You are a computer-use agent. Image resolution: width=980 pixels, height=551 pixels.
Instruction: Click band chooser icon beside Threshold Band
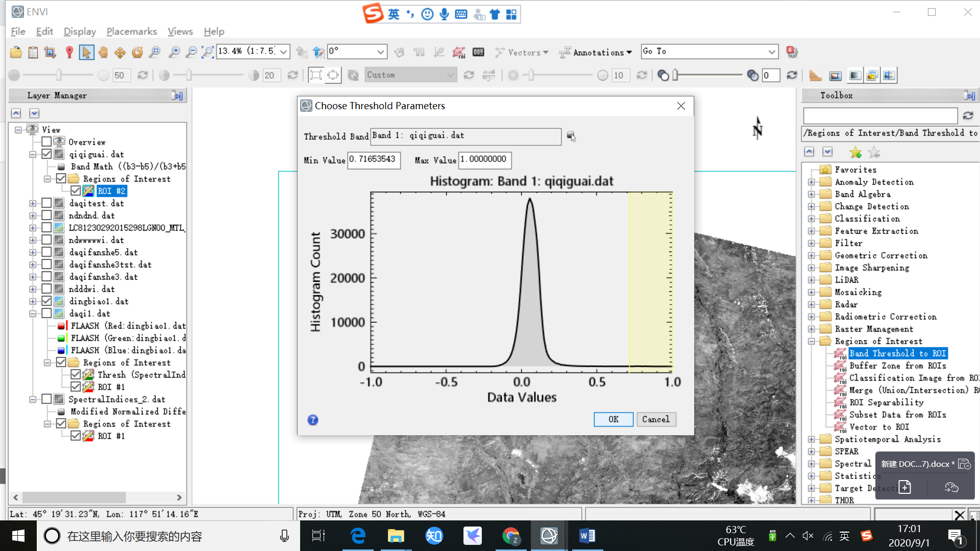[x=571, y=136]
